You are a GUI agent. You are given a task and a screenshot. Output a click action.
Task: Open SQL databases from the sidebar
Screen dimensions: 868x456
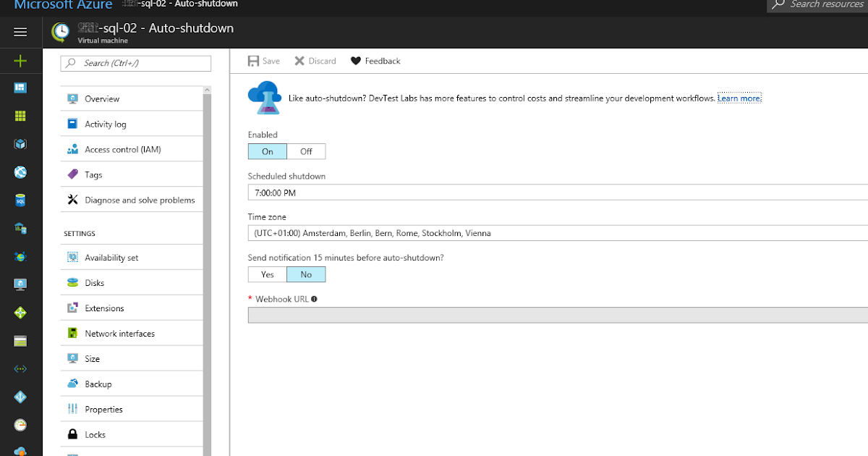(20, 200)
